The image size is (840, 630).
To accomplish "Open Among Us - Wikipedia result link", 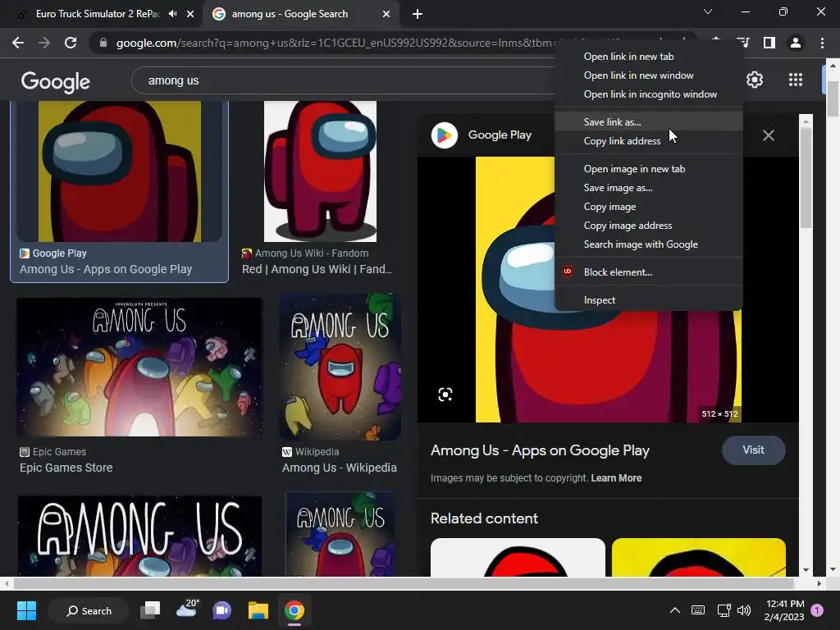I will click(339, 468).
